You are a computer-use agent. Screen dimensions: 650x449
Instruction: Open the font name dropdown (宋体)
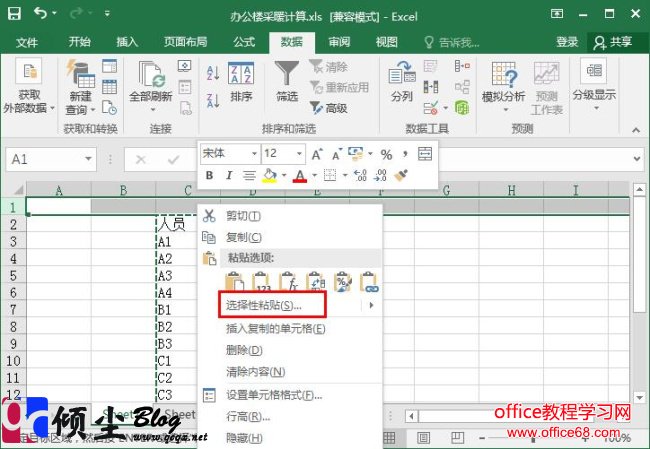[254, 154]
